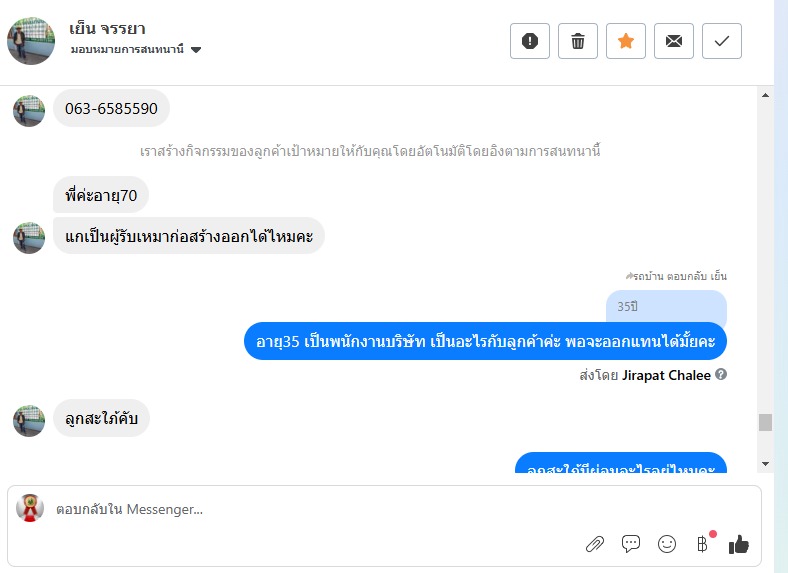The image size is (788, 573).
Task: Send a thumbs up like
Action: 739,544
